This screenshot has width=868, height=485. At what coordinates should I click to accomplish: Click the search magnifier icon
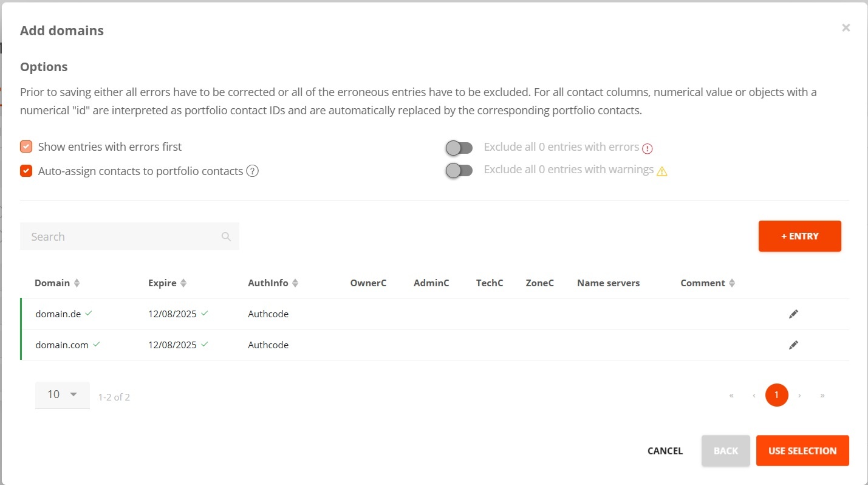(226, 236)
